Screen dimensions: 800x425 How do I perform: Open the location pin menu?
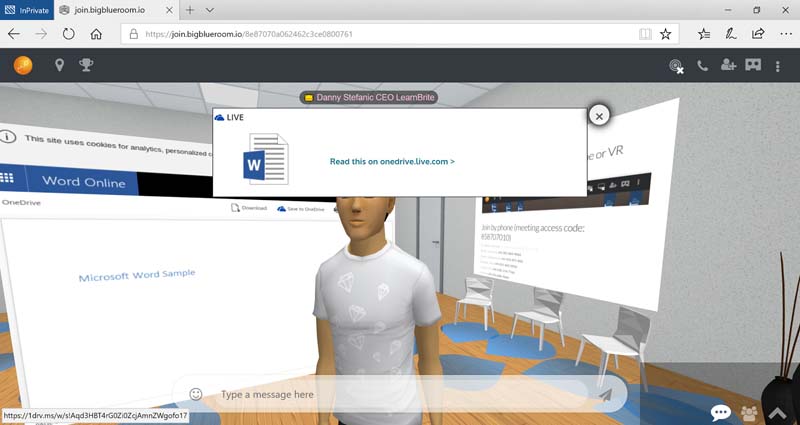click(60, 65)
